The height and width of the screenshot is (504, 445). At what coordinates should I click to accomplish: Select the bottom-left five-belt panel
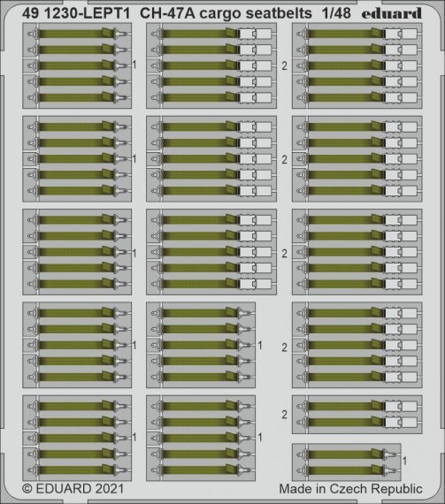click(x=77, y=438)
